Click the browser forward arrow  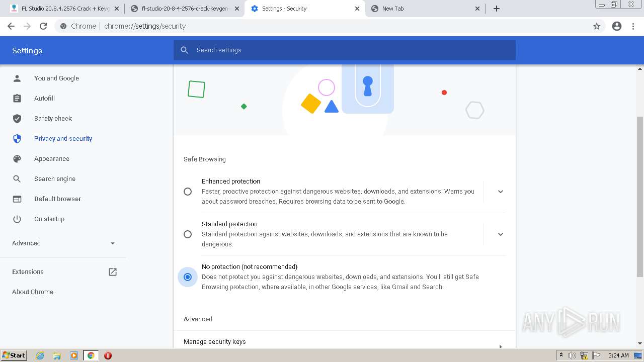27,26
